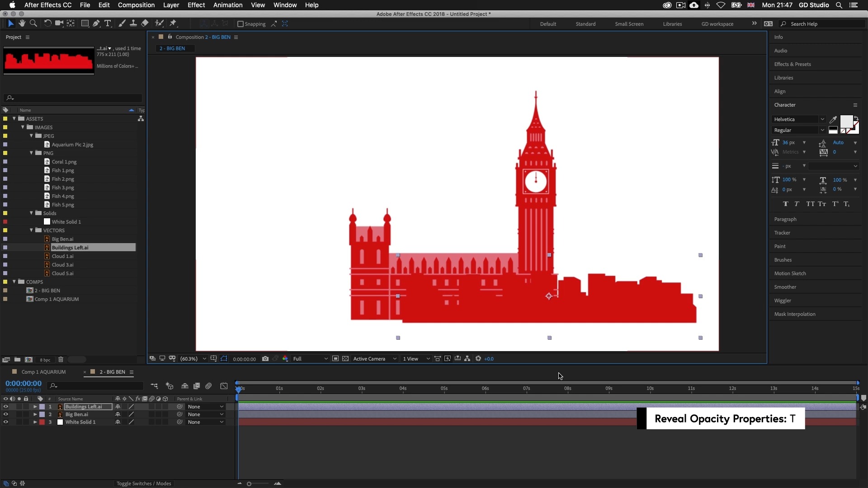Reset the viewer exposure icon
Screen dimensions: 868x488
[x=478, y=359]
